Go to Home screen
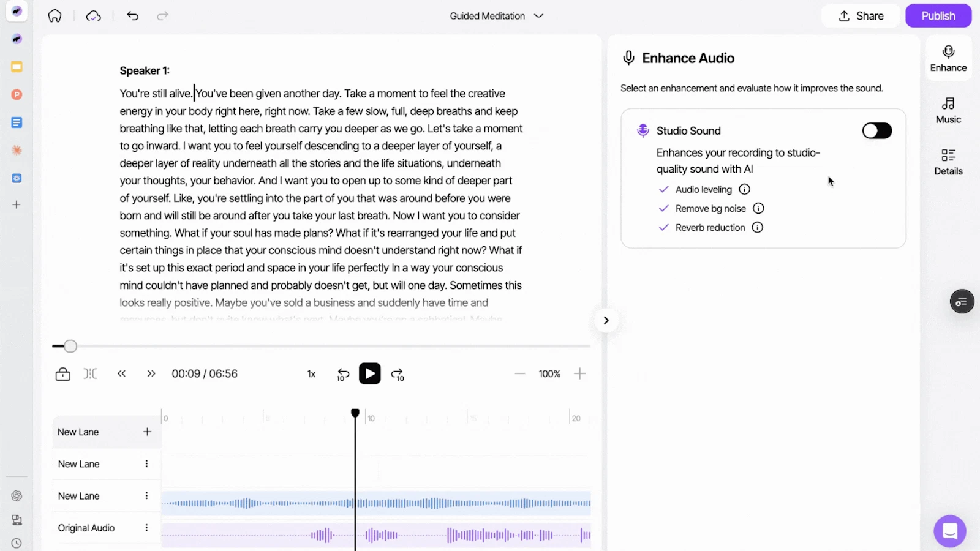Screen dimensions: 980x551 55,15
